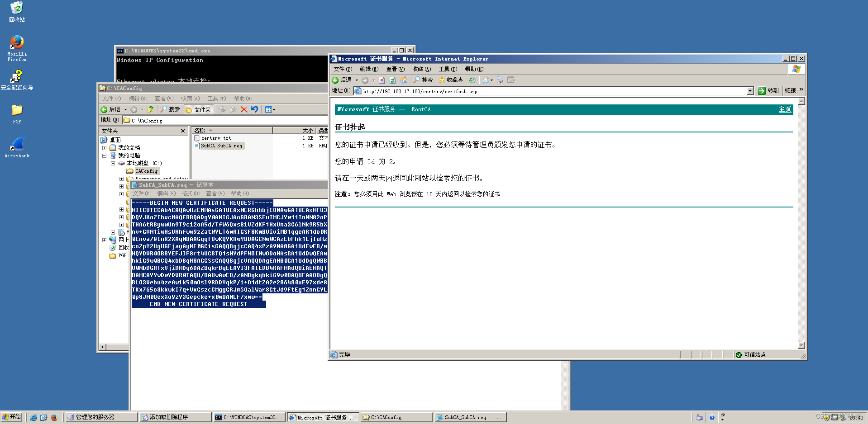The image size is (868, 424).
Task: Click Explorer Search magnifier button
Action: 170,109
